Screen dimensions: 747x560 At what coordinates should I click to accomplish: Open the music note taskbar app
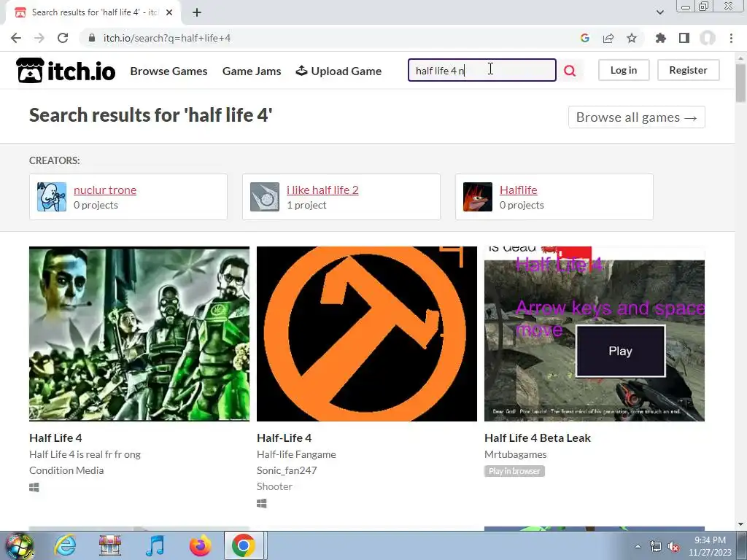pyautogui.click(x=155, y=545)
